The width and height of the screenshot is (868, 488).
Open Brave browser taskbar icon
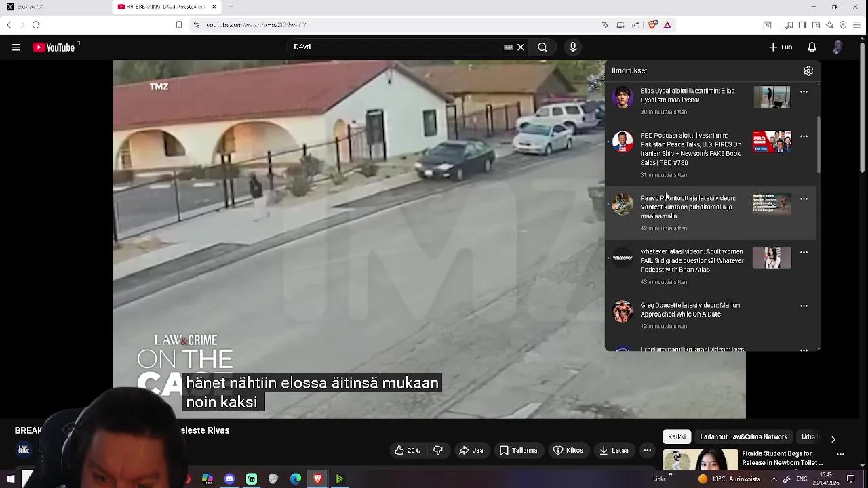[318, 479]
